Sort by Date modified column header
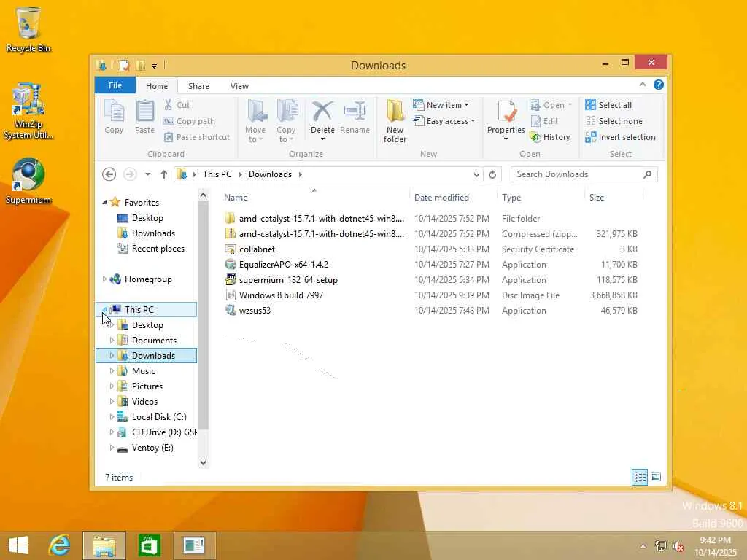This screenshot has height=560, width=747. pyautogui.click(x=452, y=197)
